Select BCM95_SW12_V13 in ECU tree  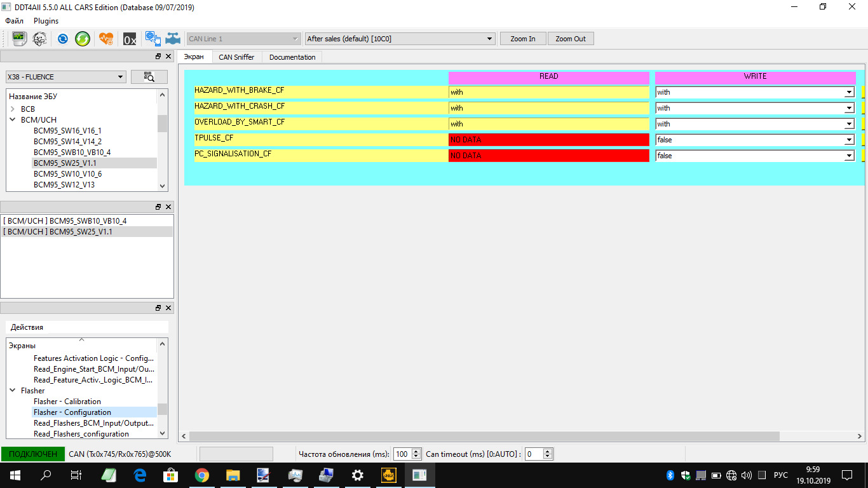64,185
